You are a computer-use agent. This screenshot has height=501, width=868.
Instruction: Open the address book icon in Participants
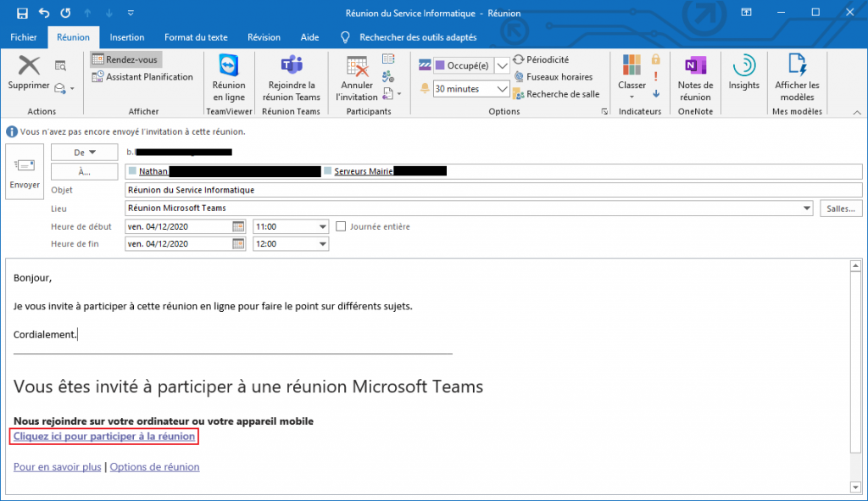point(388,59)
